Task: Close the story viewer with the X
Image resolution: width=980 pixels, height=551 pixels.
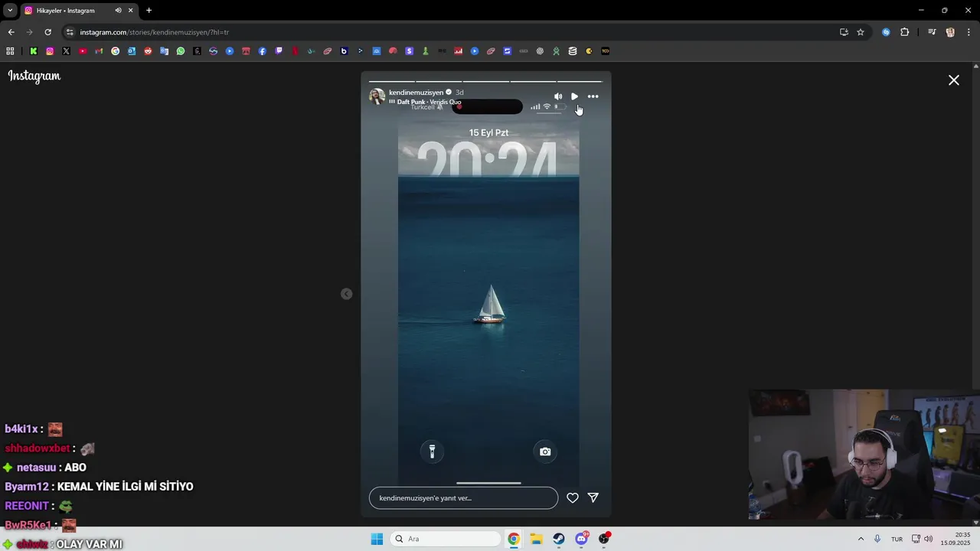Action: [x=954, y=80]
